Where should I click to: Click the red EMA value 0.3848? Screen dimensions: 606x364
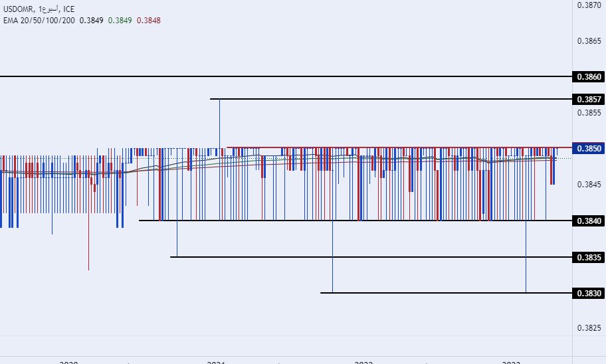pyautogui.click(x=148, y=21)
